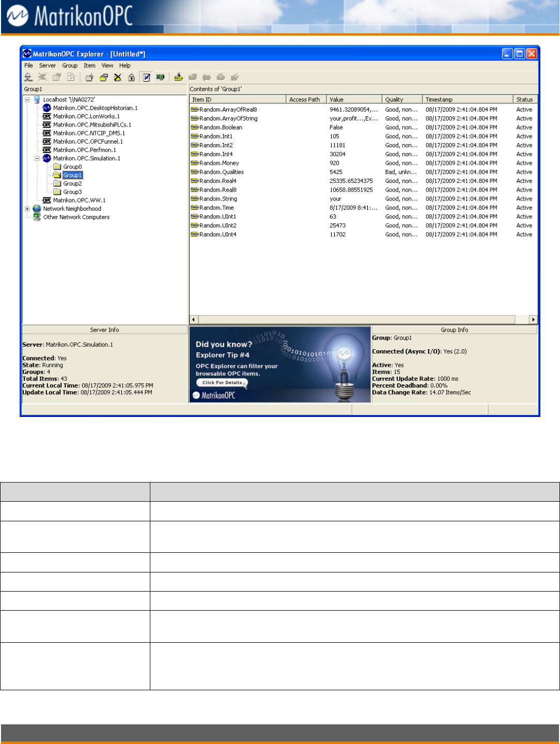Click the 'Click For Details' tip button
560x744 pixels.
[222, 383]
